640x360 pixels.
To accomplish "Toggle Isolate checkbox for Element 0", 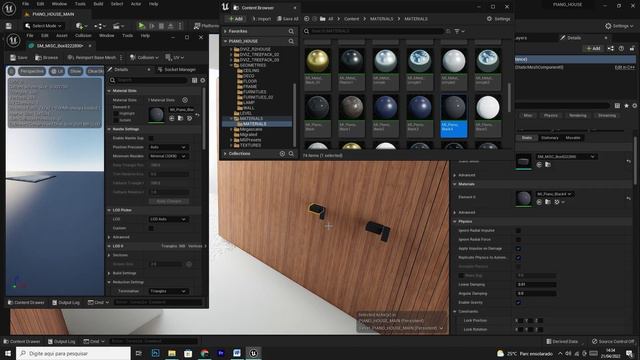I will click(x=116, y=120).
